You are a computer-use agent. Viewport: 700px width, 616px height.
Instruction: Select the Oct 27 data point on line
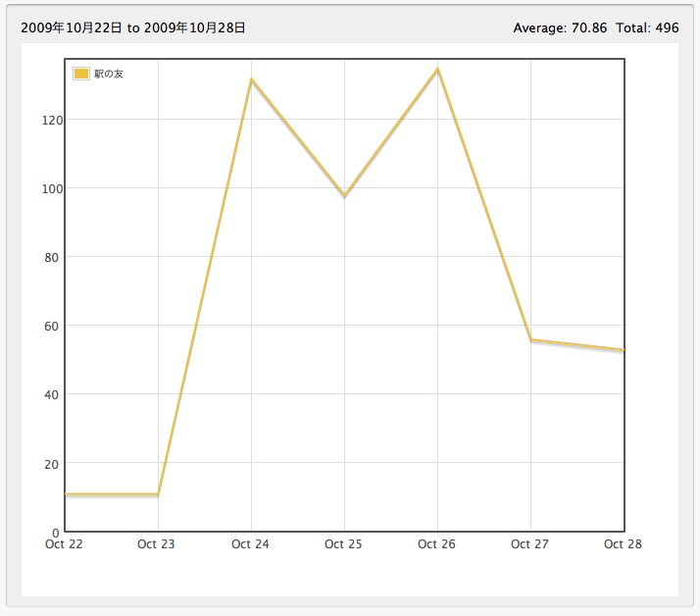[530, 339]
